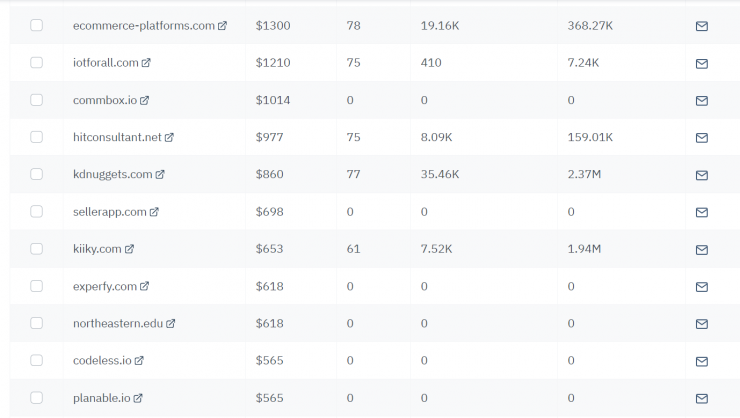The height and width of the screenshot is (418, 740).
Task: Click envelope icon in experfy.com row
Action: pos(701,287)
